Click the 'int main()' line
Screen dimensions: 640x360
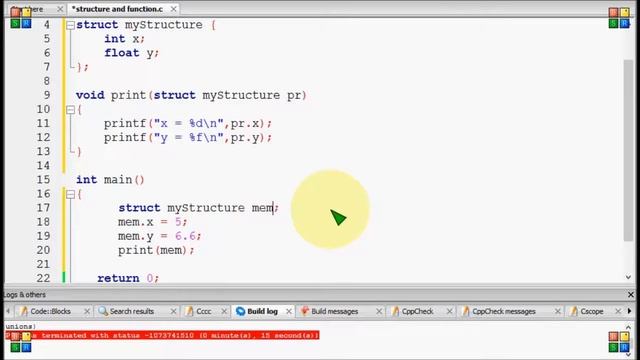click(110, 180)
